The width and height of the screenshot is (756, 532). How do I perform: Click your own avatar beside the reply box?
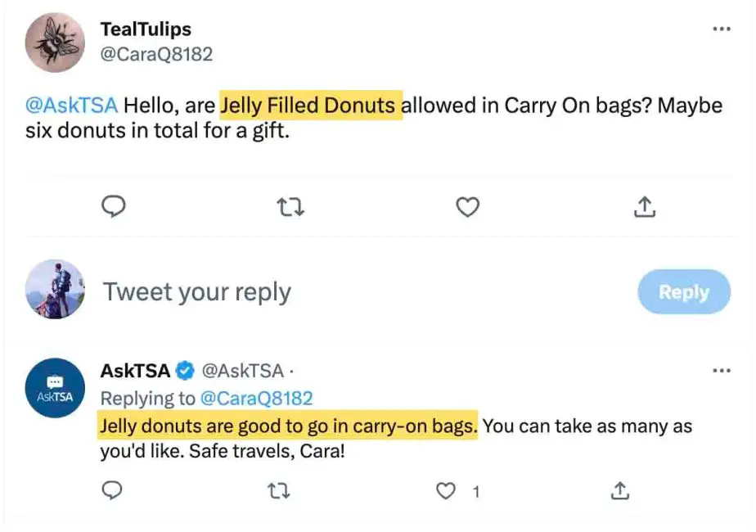(55, 289)
